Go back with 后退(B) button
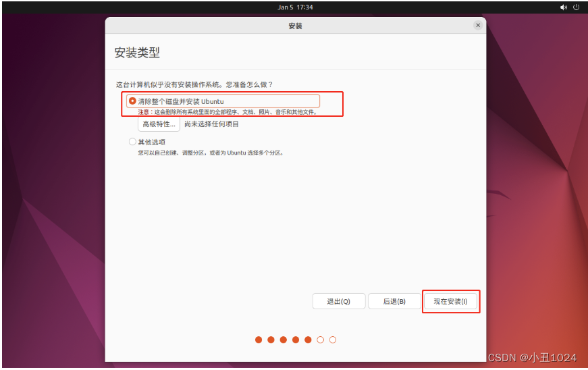The height and width of the screenshot is (370, 588). pos(394,301)
